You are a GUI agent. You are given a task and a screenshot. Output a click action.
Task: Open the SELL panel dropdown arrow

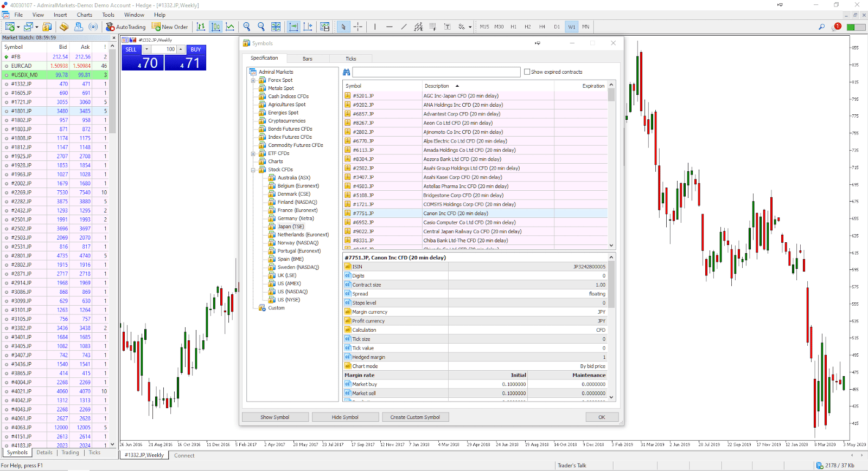146,49
